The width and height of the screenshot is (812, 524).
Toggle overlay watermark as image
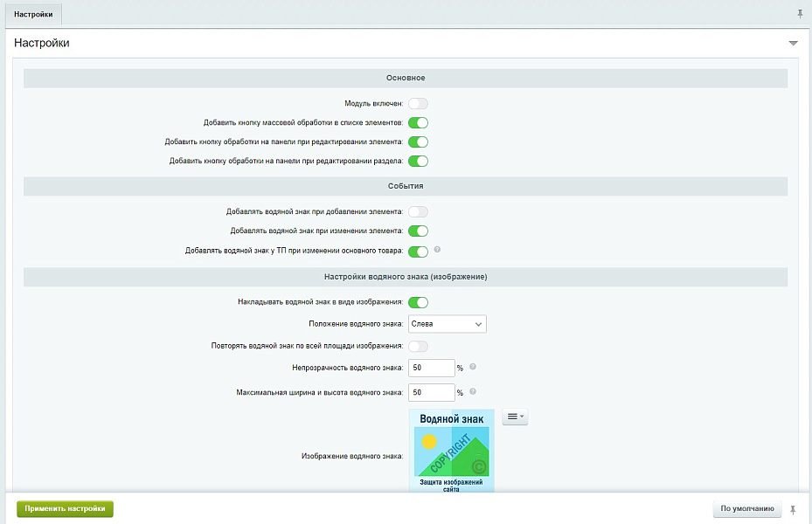[418, 302]
